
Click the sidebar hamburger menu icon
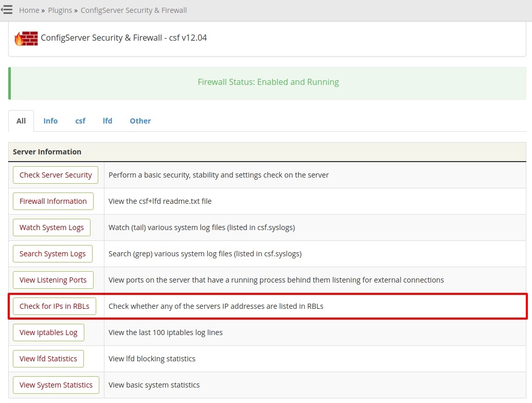(x=7, y=10)
